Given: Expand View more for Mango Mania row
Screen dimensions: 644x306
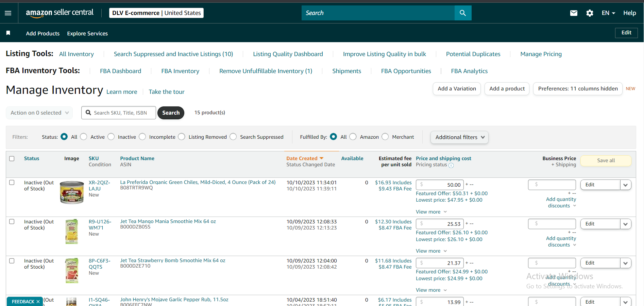Looking at the screenshot, I should coord(431,251).
